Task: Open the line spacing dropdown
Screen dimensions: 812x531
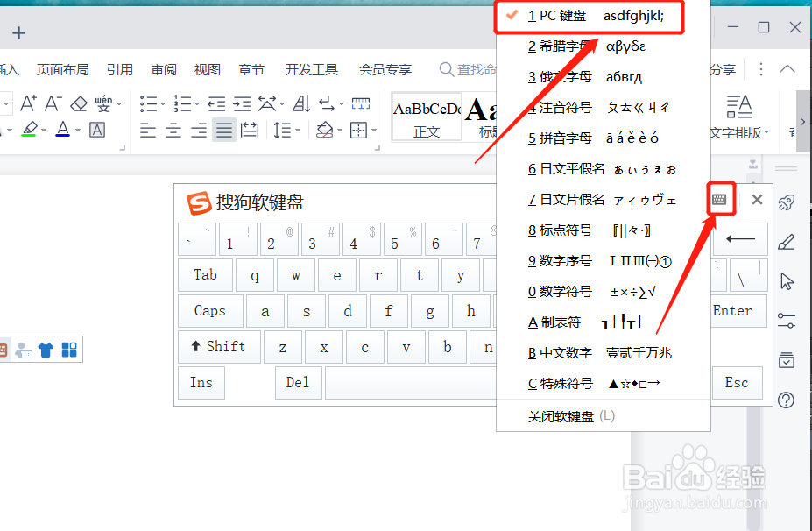Action: pos(296,128)
